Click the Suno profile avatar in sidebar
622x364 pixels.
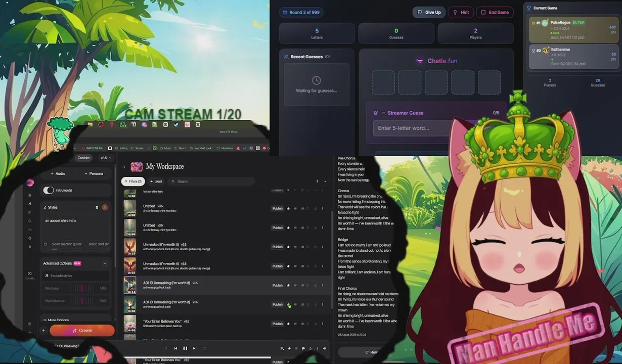coord(30,183)
